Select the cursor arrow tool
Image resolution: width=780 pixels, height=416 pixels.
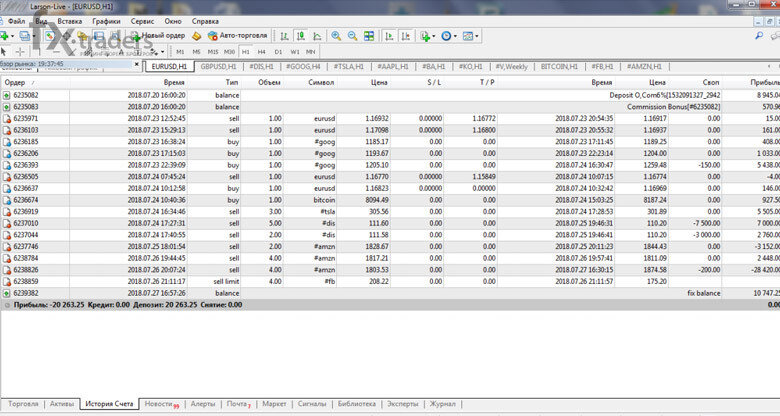click(x=3, y=52)
